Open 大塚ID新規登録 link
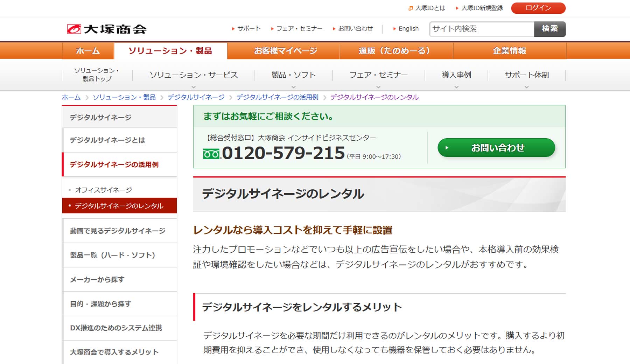Viewport: 630px width, 364px height. 482,8
